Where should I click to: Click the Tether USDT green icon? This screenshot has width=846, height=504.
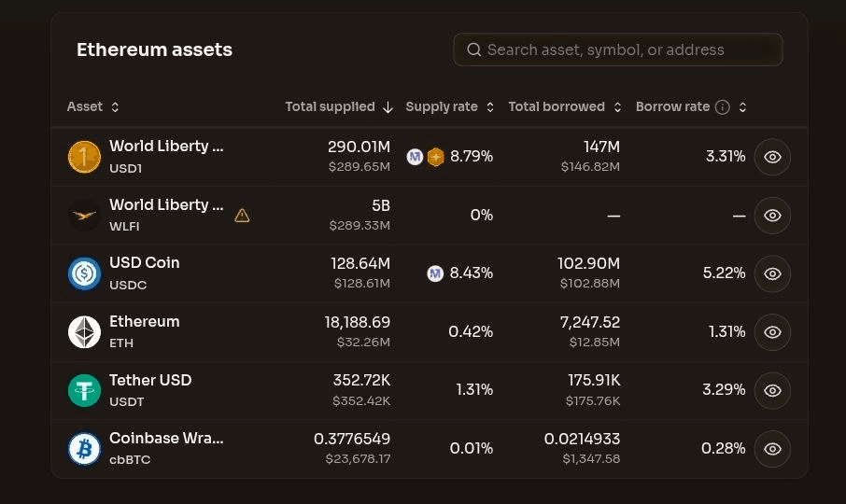coord(84,390)
